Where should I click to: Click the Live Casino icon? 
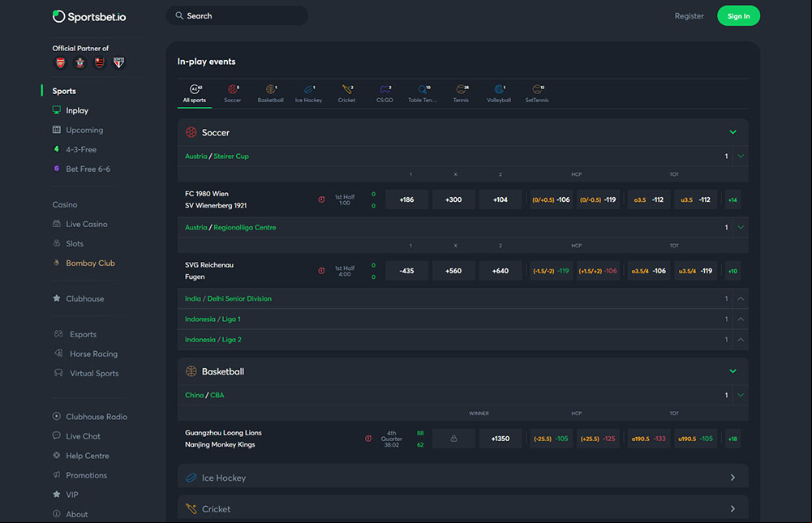[x=57, y=224]
